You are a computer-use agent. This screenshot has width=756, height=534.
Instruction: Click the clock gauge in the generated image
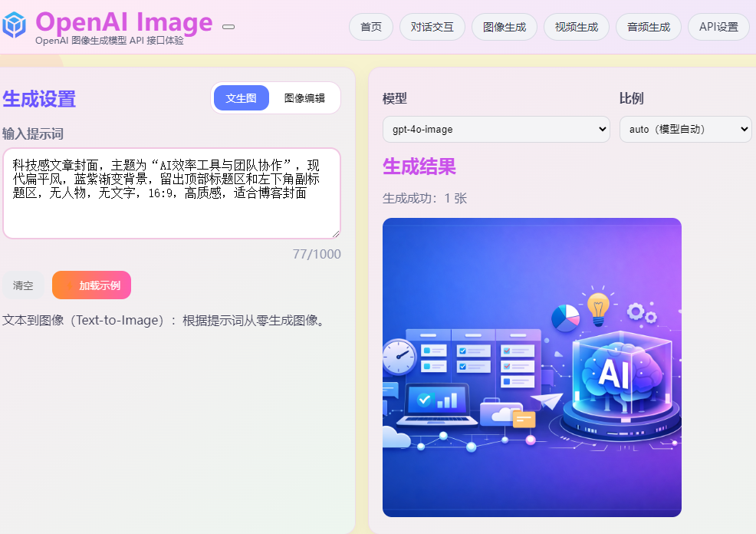pos(399,358)
